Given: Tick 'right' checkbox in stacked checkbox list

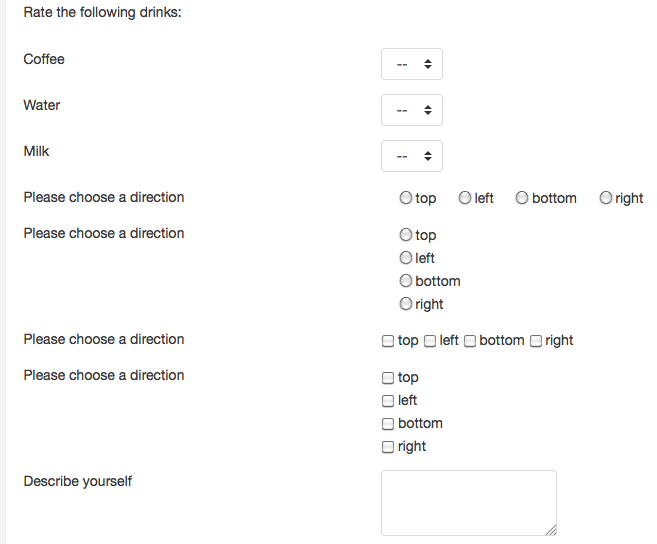Looking at the screenshot, I should click(388, 447).
